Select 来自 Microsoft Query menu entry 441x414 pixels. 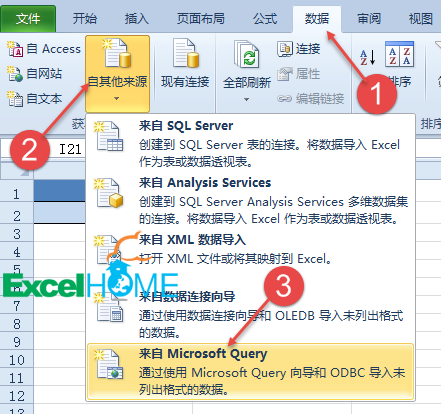pyautogui.click(x=250, y=372)
